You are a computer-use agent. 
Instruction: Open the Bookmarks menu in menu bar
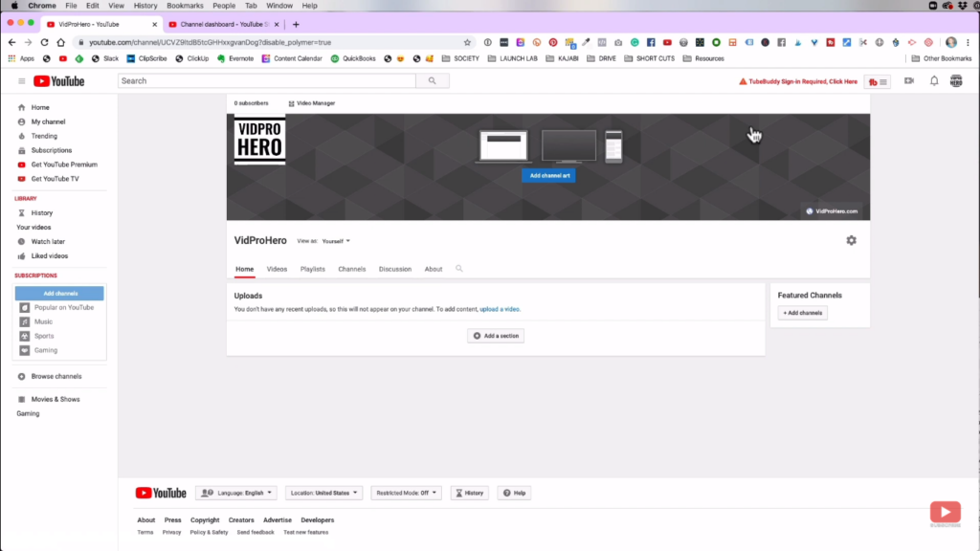pyautogui.click(x=185, y=6)
